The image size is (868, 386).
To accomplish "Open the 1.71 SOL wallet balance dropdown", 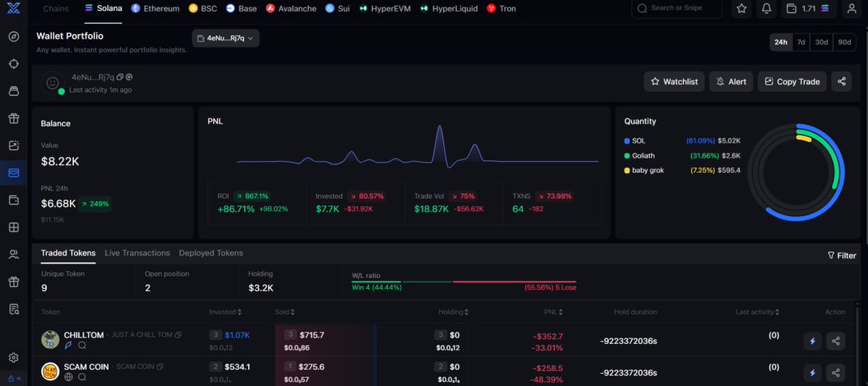I will 809,9.
